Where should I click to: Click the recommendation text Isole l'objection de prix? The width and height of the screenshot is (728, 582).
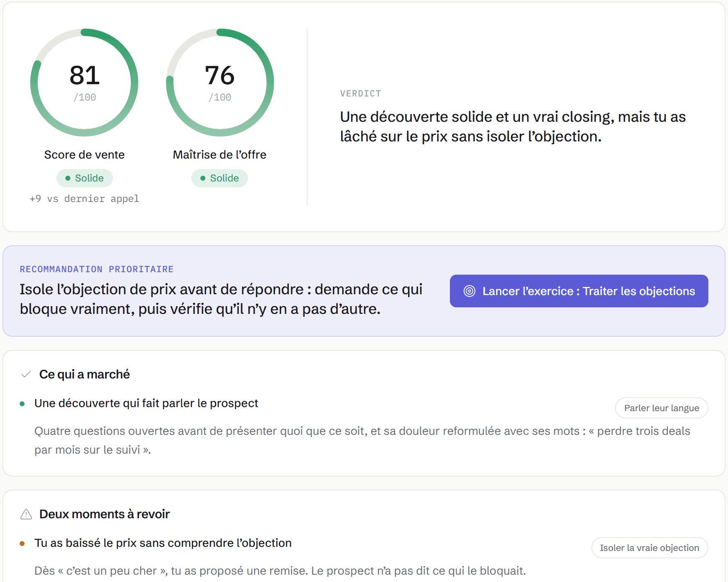pos(221,299)
